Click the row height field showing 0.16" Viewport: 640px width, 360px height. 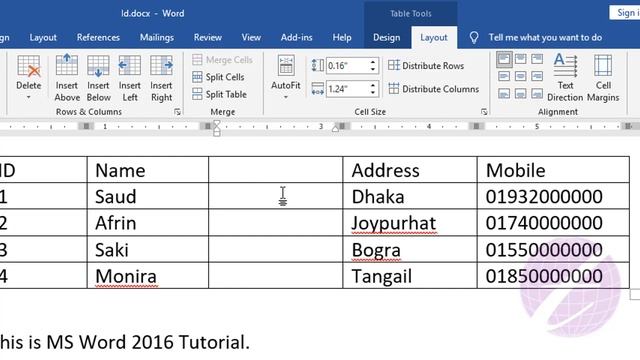[x=347, y=66]
